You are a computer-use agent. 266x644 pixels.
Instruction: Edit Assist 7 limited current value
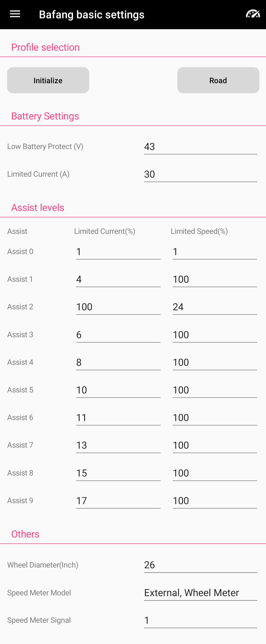tap(118, 445)
